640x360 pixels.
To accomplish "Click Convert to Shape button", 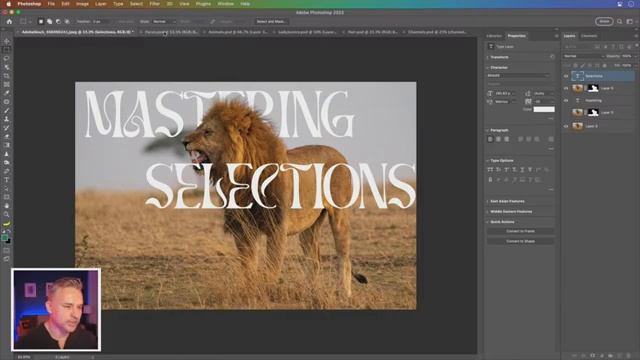I will click(520, 241).
